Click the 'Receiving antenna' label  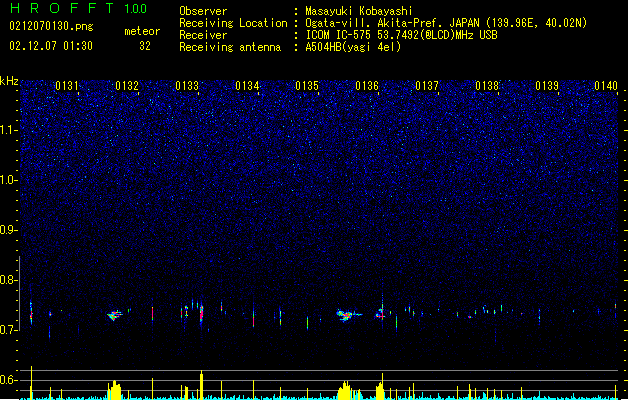230,47
